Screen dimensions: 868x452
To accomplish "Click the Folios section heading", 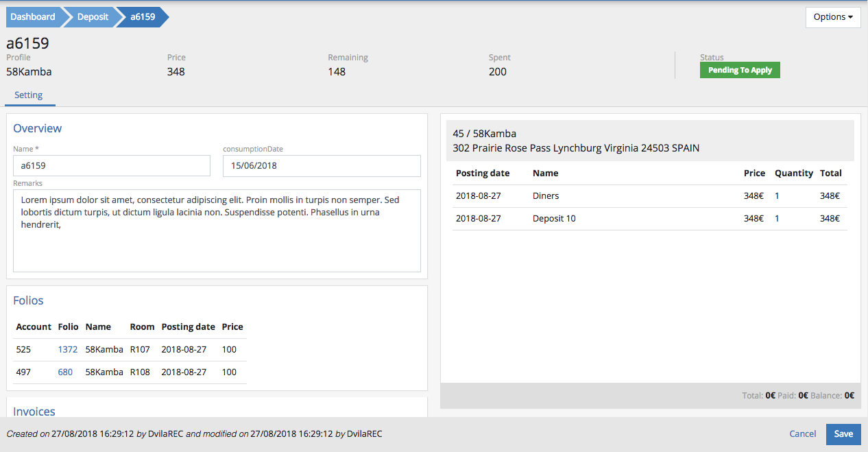I will pyautogui.click(x=28, y=300).
